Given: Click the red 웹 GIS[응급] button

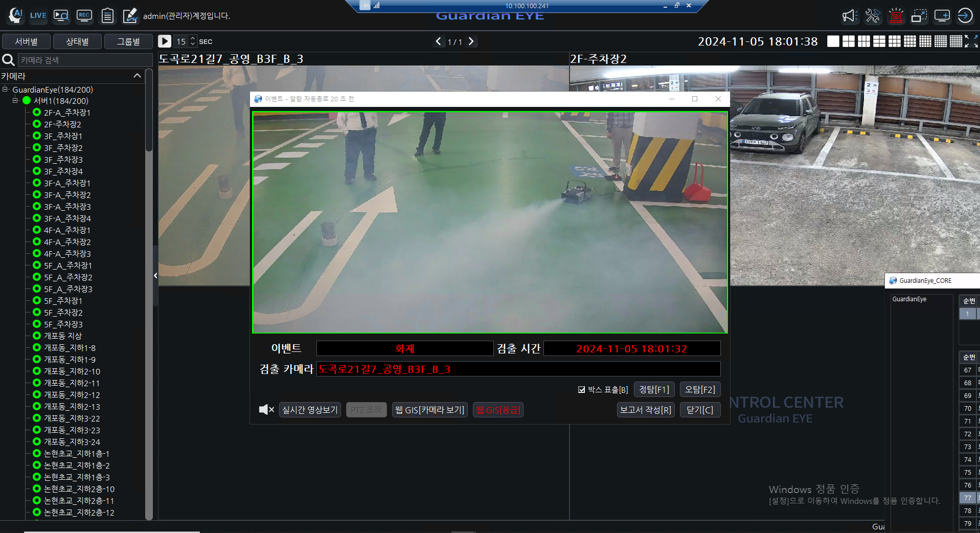Looking at the screenshot, I should tap(498, 410).
